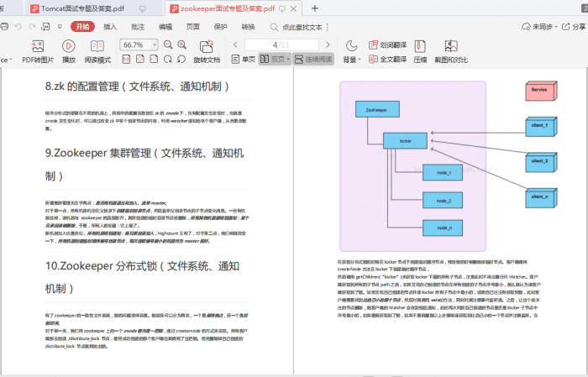Click the 压缩 compress tool
Image resolution: width=588 pixels, height=377 pixels.
coord(420,51)
